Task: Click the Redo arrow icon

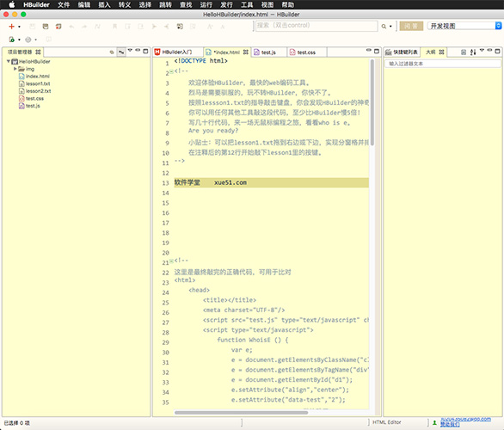Action: point(84,27)
